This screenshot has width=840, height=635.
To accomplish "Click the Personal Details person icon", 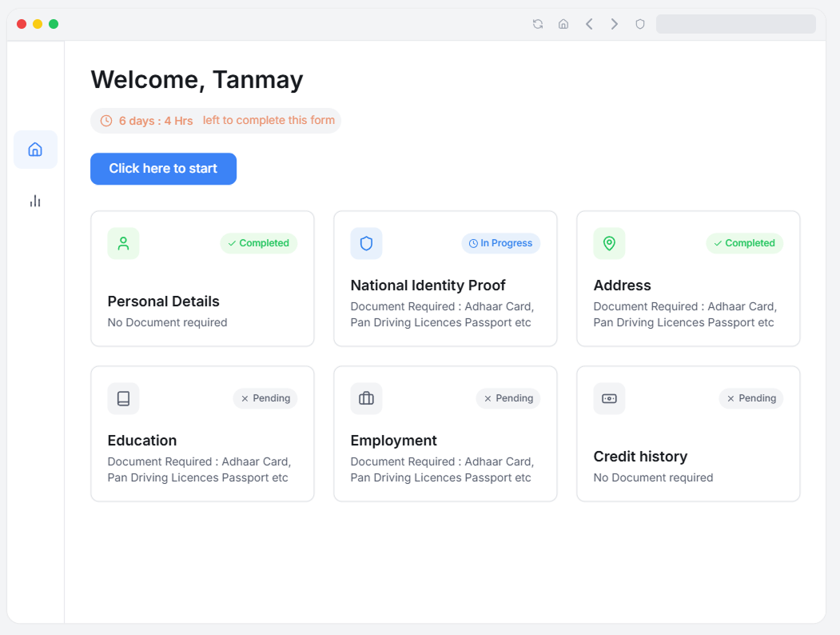I will point(123,243).
